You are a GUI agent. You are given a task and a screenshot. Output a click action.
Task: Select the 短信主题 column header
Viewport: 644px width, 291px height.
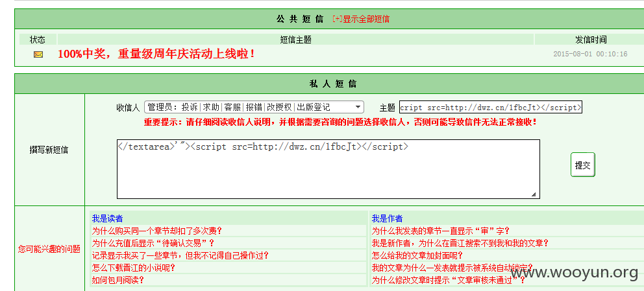pos(296,40)
